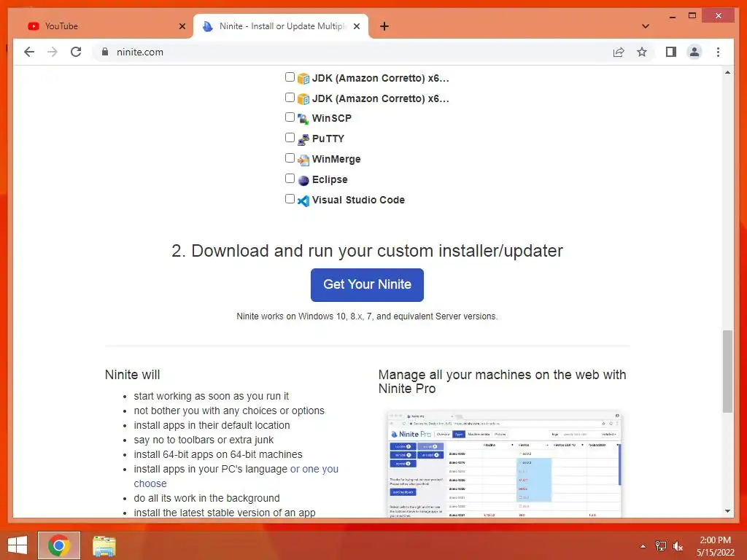Click the 'Ninite will' heading
The height and width of the screenshot is (560, 747).
tap(133, 375)
